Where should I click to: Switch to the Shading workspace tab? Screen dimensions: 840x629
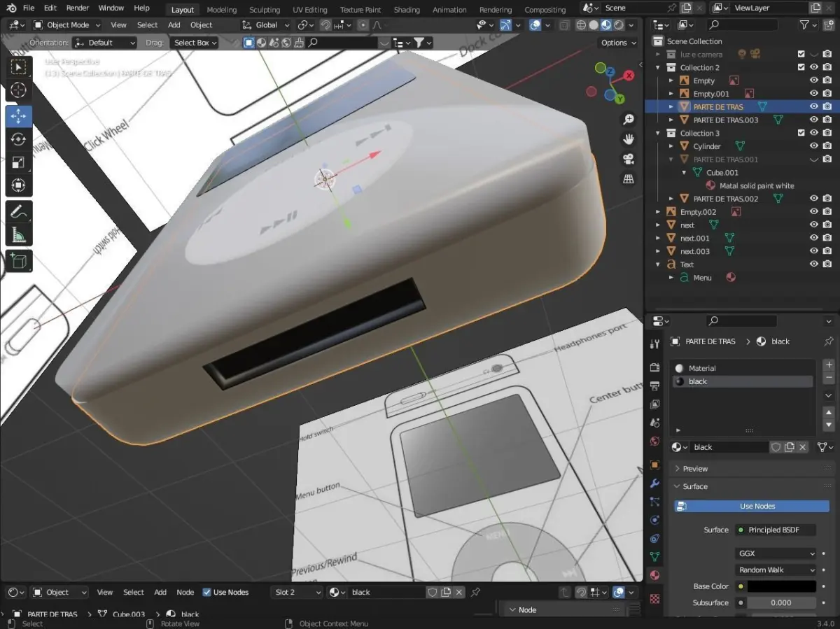[407, 10]
